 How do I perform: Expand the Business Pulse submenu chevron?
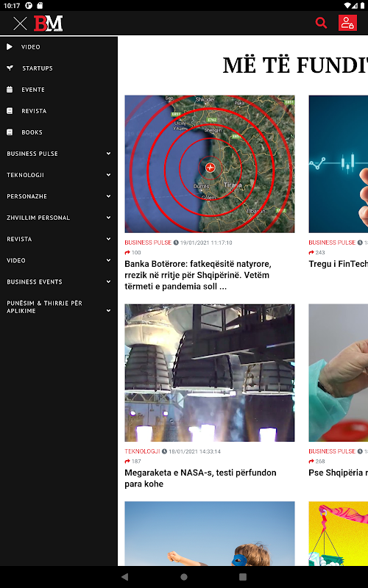pos(108,154)
